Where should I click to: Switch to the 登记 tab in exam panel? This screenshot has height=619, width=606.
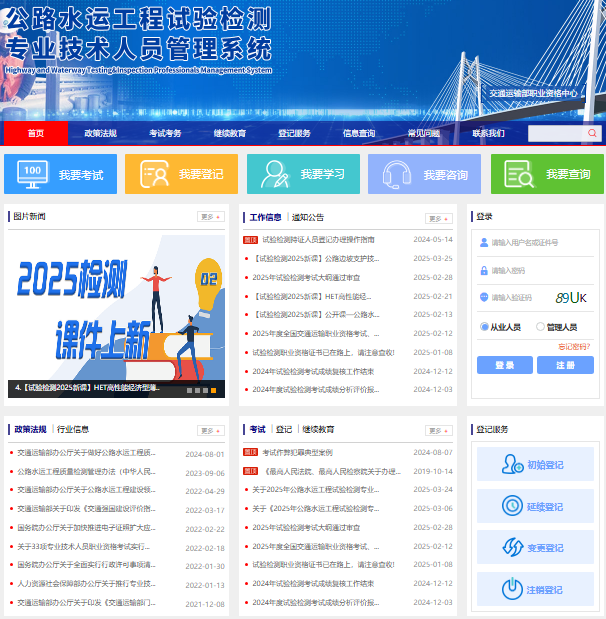pyautogui.click(x=284, y=429)
